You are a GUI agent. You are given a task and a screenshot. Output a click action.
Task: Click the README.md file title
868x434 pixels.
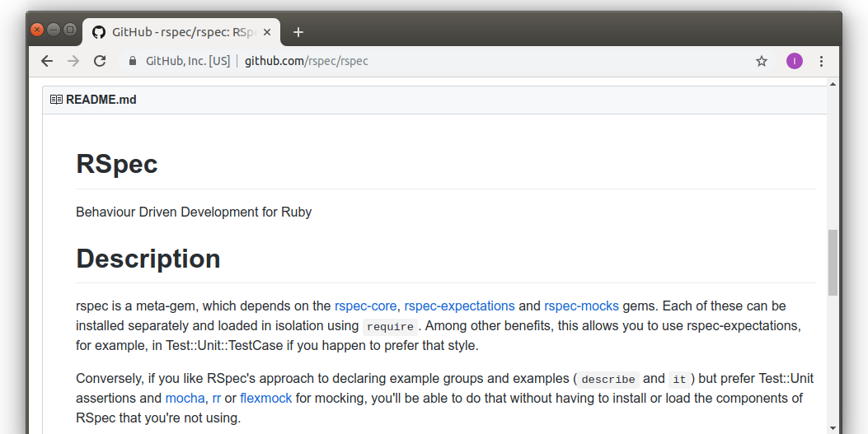101,100
